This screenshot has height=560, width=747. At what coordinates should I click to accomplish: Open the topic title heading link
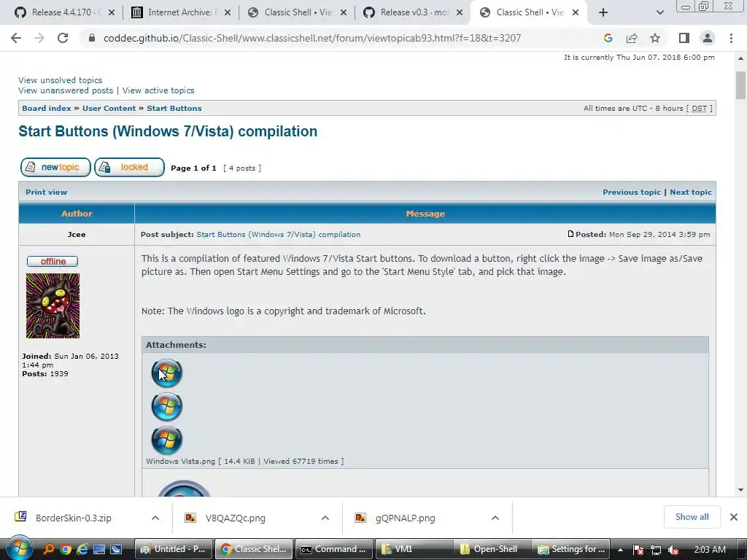[x=168, y=131]
